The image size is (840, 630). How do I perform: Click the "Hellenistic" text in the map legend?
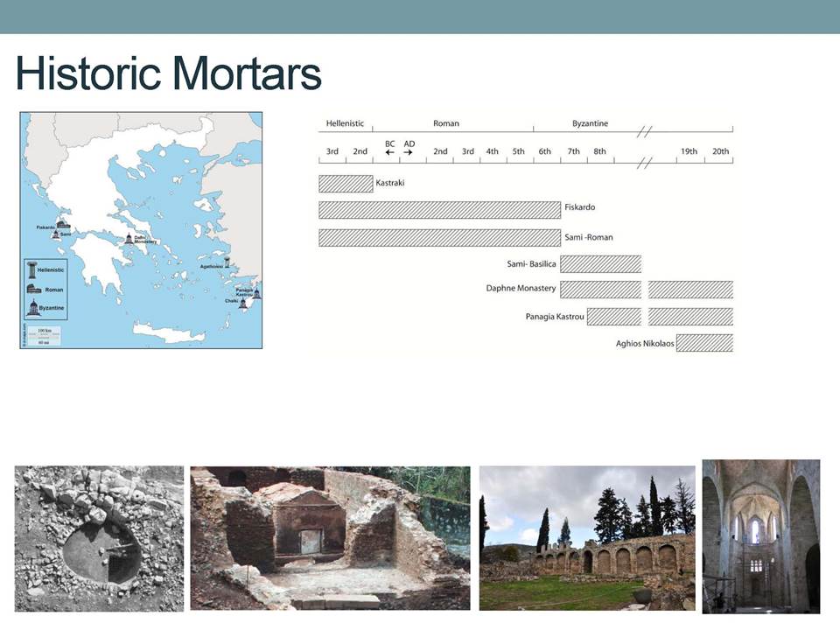point(51,270)
